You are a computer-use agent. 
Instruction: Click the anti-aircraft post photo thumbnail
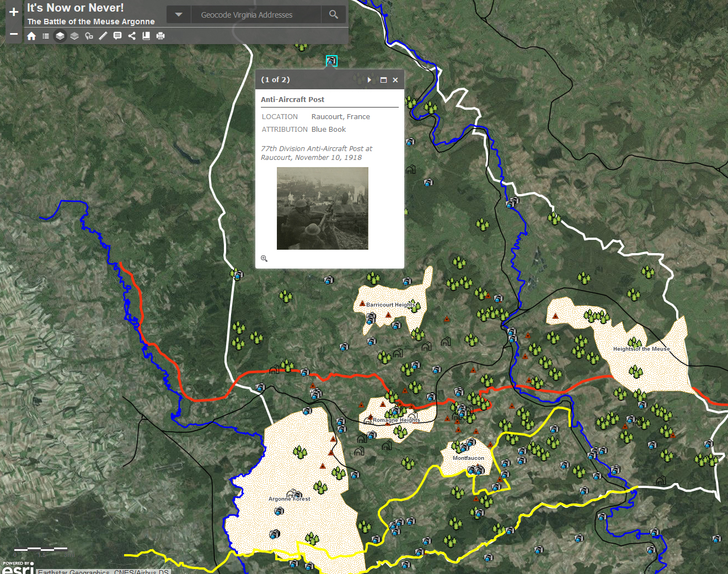pos(322,208)
